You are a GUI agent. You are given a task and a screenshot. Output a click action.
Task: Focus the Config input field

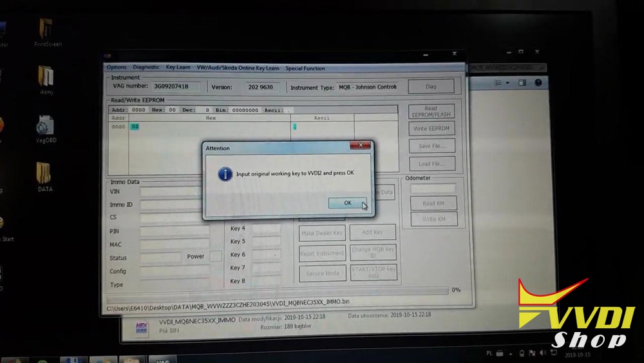175,271
